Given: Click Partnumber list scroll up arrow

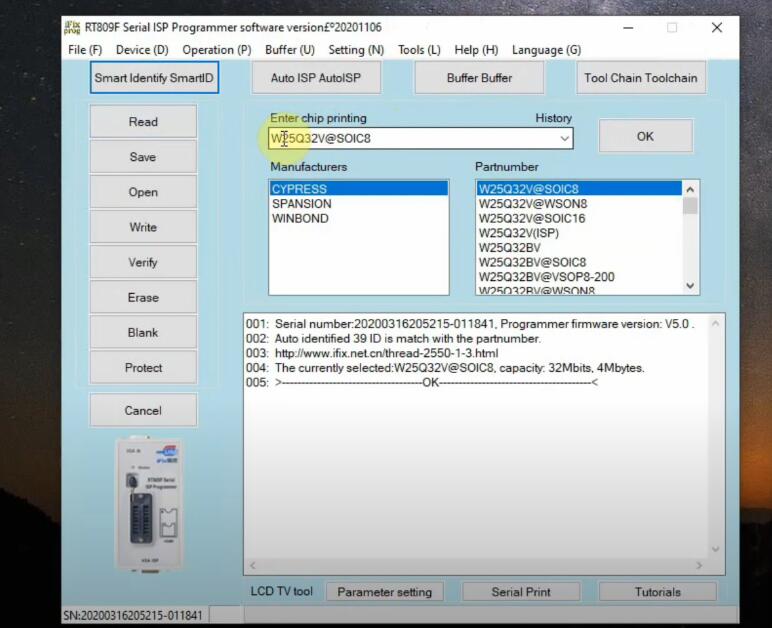Looking at the screenshot, I should click(x=690, y=189).
